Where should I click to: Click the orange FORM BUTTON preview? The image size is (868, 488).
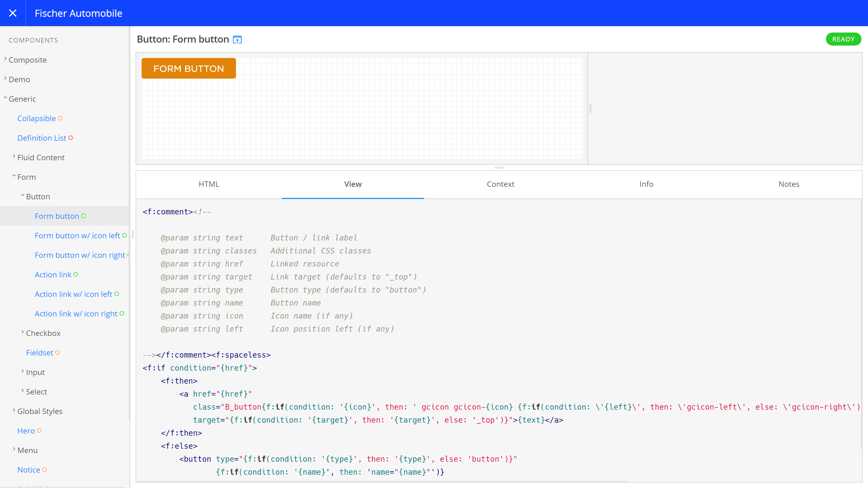(x=188, y=68)
